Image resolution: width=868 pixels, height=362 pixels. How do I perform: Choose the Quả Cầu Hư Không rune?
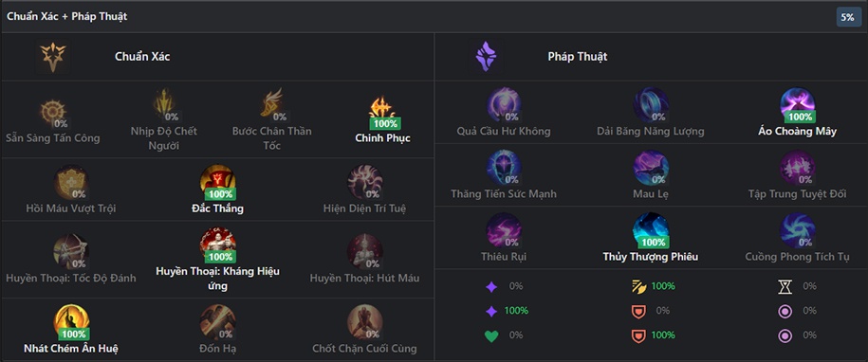click(504, 104)
